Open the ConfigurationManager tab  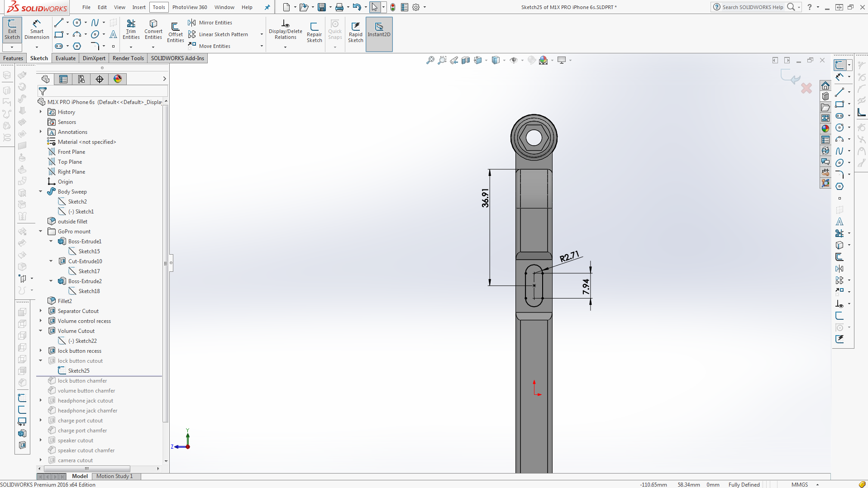(x=81, y=79)
